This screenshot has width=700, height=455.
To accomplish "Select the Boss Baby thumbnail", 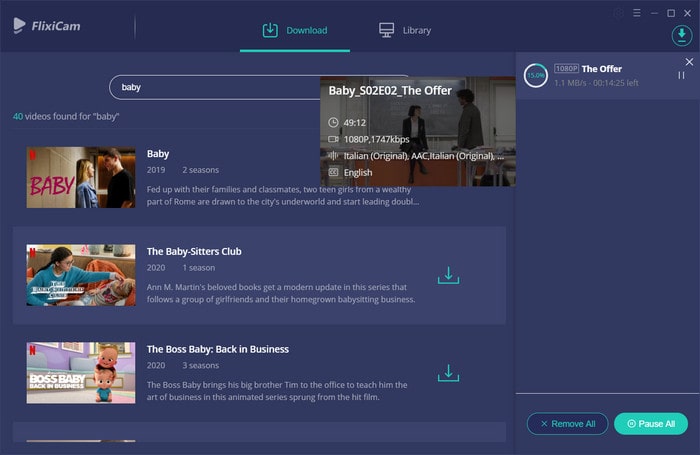I will coord(81,373).
